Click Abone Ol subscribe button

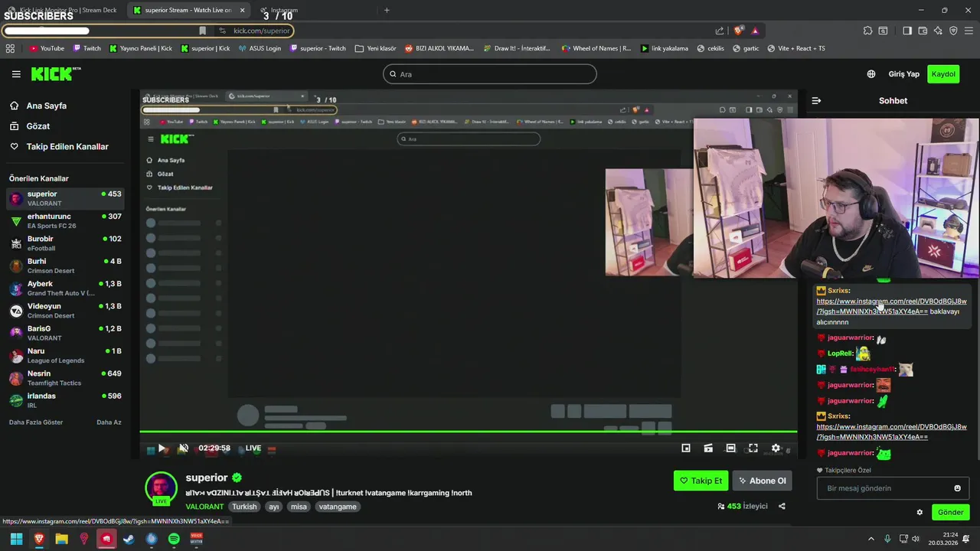coord(762,481)
